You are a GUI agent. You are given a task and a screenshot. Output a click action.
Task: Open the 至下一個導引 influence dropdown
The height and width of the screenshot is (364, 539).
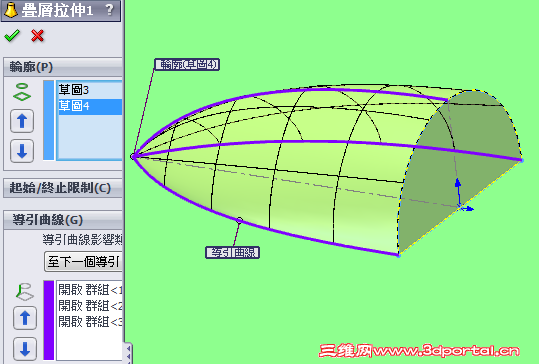click(x=83, y=262)
